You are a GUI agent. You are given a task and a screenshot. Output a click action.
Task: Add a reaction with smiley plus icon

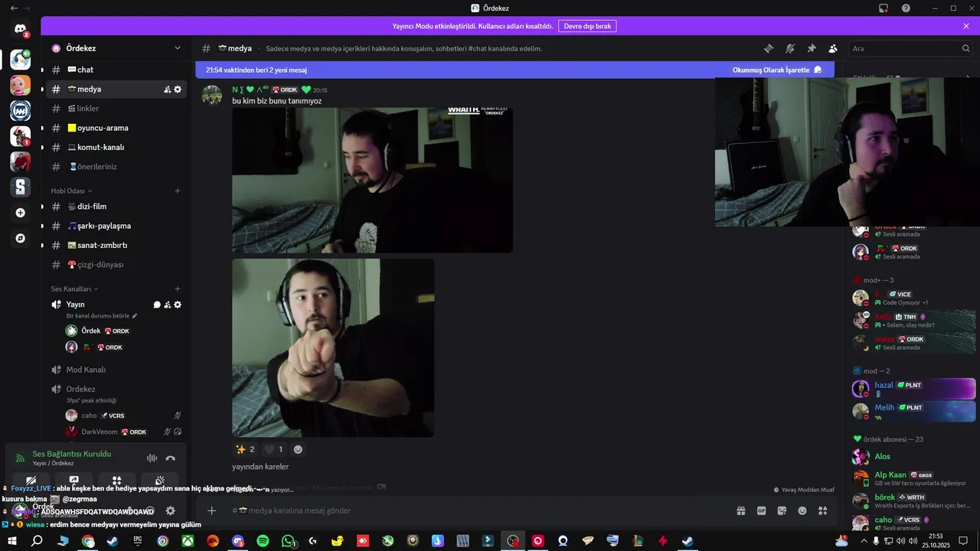[x=298, y=449]
